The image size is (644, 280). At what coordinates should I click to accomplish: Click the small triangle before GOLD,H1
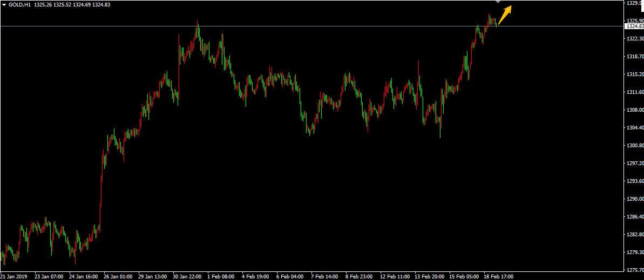(x=4, y=5)
